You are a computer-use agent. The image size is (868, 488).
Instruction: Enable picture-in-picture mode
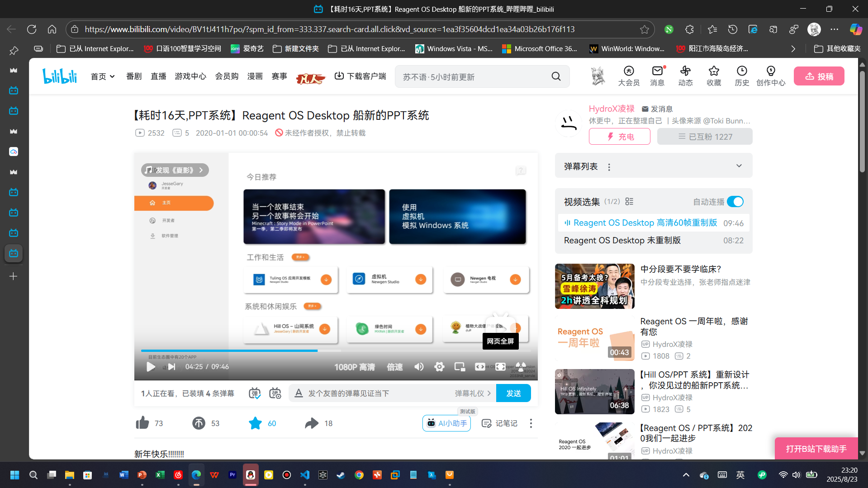[460, 367]
